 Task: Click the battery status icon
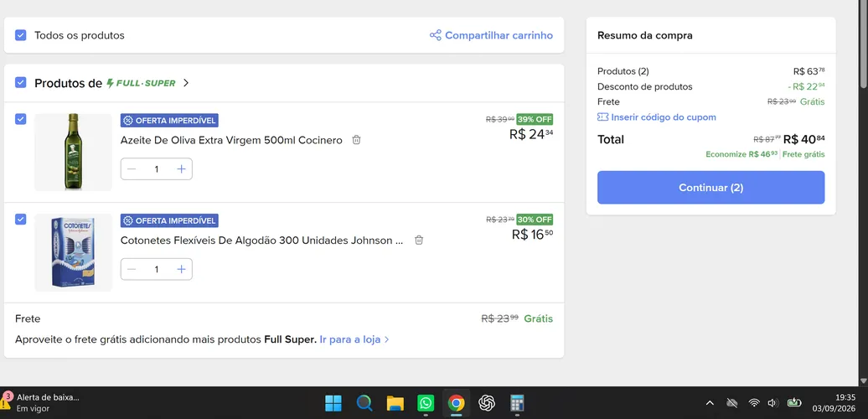pos(794,402)
